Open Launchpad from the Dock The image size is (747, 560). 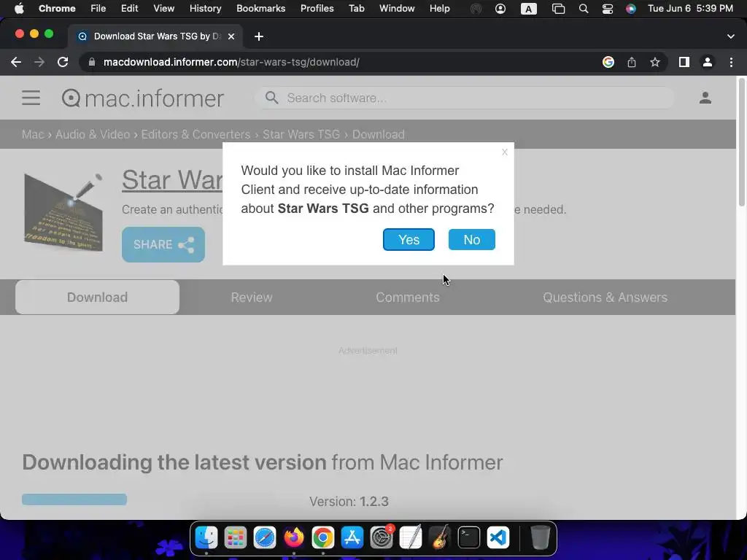[x=236, y=537]
